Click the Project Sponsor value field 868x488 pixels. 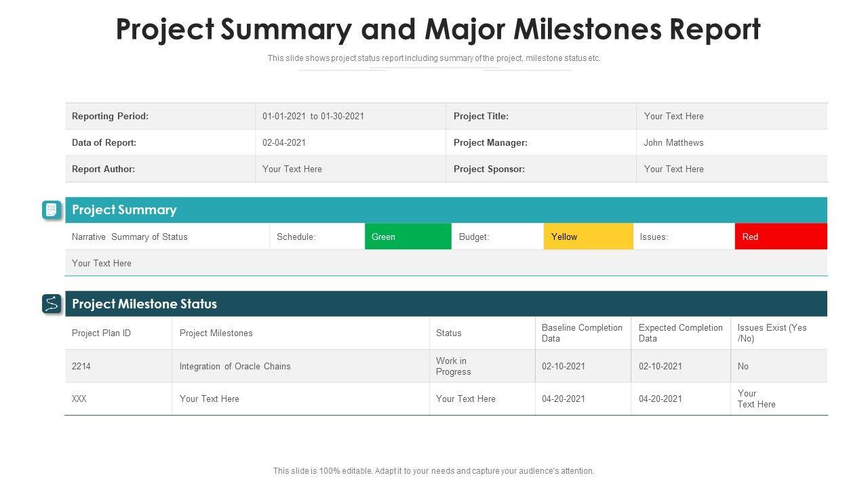674,169
